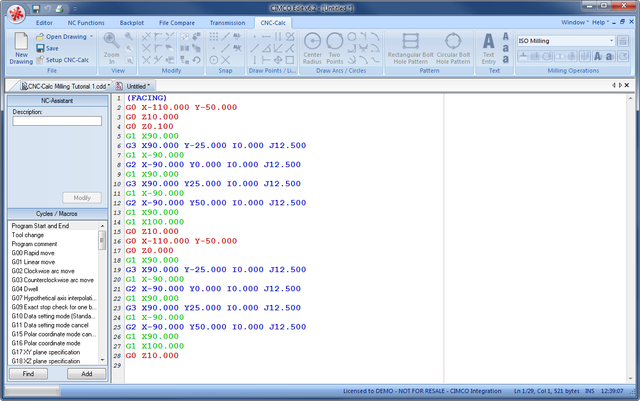
Task: Open the CNC-Calc Milling Tutorial 1.cdd document tab
Action: [65, 86]
